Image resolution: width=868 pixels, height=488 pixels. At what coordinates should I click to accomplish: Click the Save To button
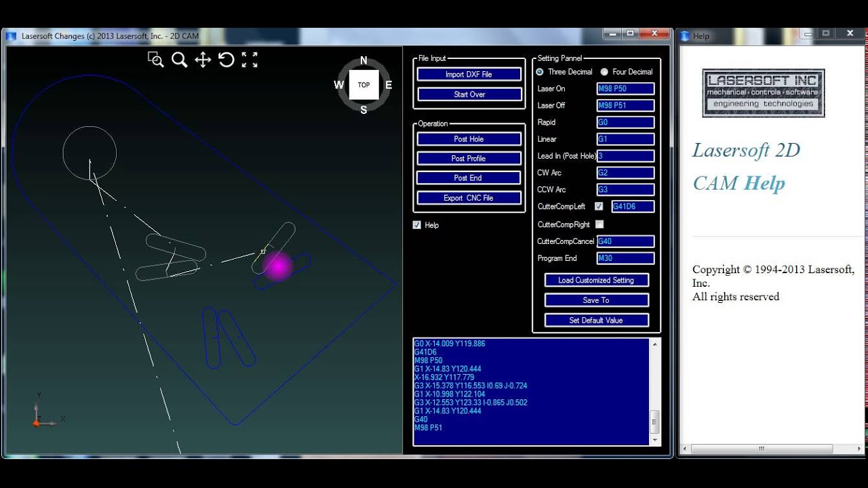tap(596, 300)
